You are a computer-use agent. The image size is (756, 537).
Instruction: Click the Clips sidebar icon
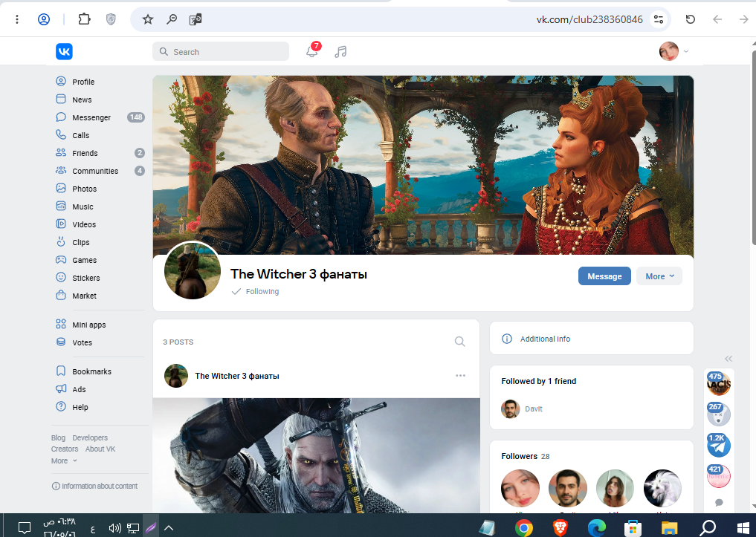pyautogui.click(x=61, y=242)
